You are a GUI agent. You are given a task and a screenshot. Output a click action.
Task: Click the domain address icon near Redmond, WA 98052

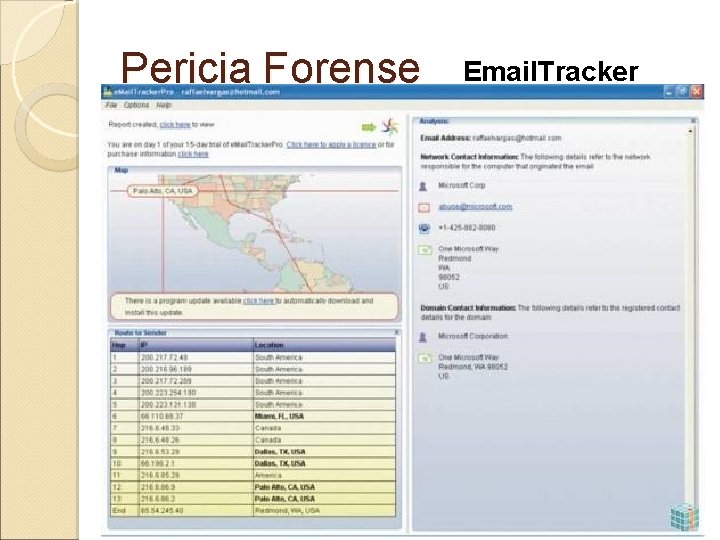pos(425,359)
